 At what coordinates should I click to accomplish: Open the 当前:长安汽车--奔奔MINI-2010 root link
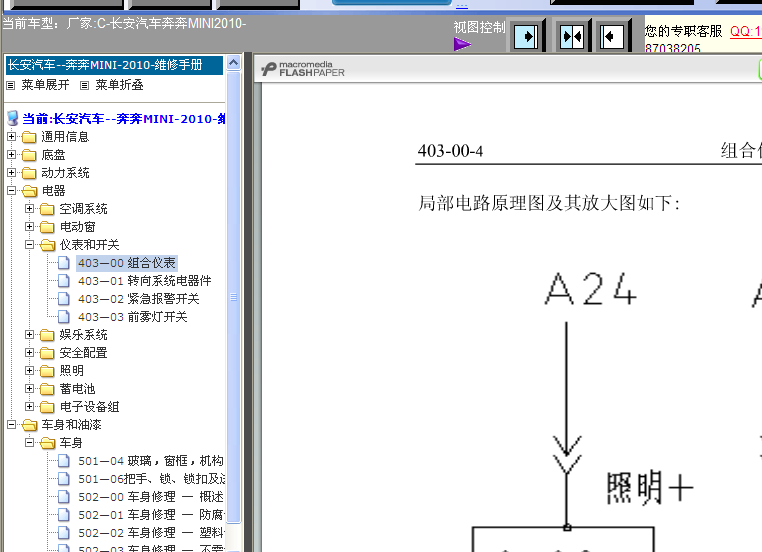(123, 119)
